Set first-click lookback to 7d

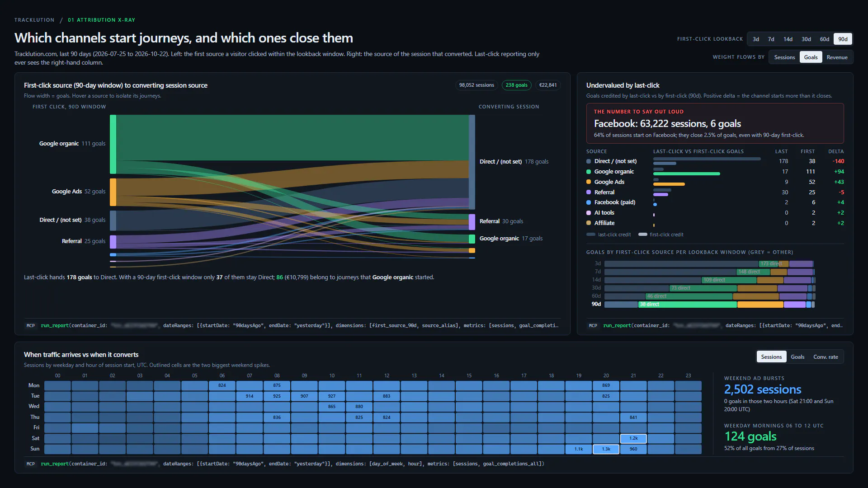point(771,39)
